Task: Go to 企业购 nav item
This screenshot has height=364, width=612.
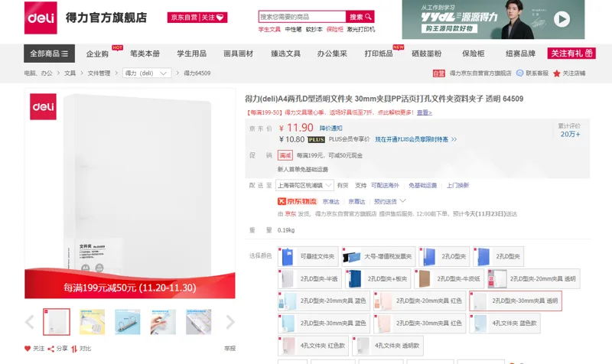Action: [x=97, y=54]
